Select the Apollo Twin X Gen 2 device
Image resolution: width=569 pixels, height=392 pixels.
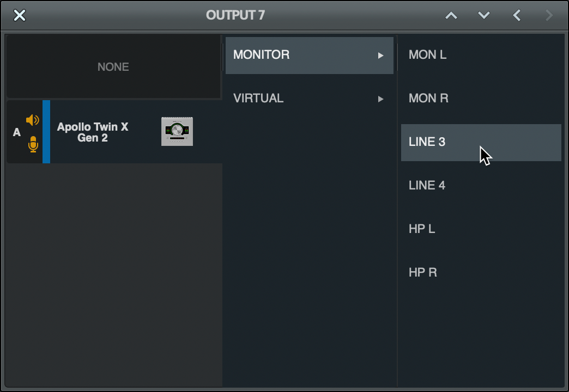point(93,132)
